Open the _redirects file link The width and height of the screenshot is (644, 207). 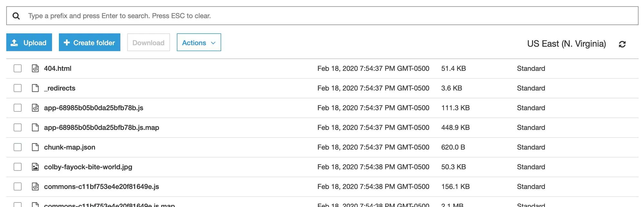(x=60, y=88)
